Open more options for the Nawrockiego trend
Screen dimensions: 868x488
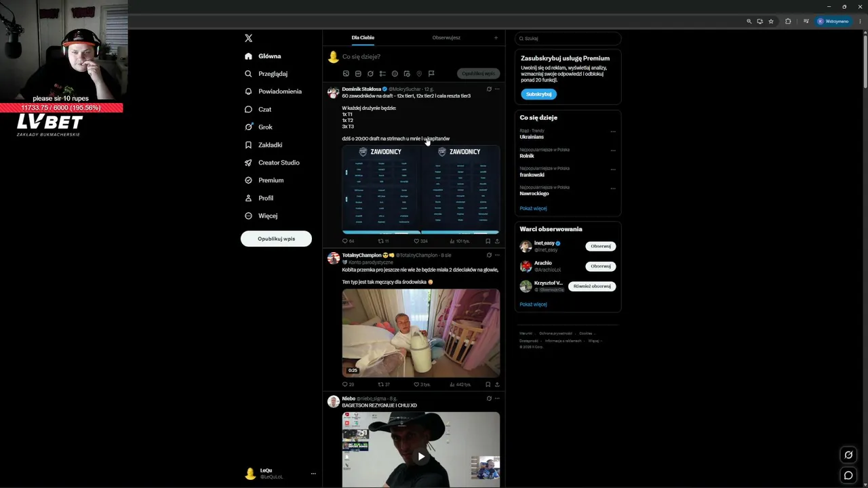click(x=613, y=188)
